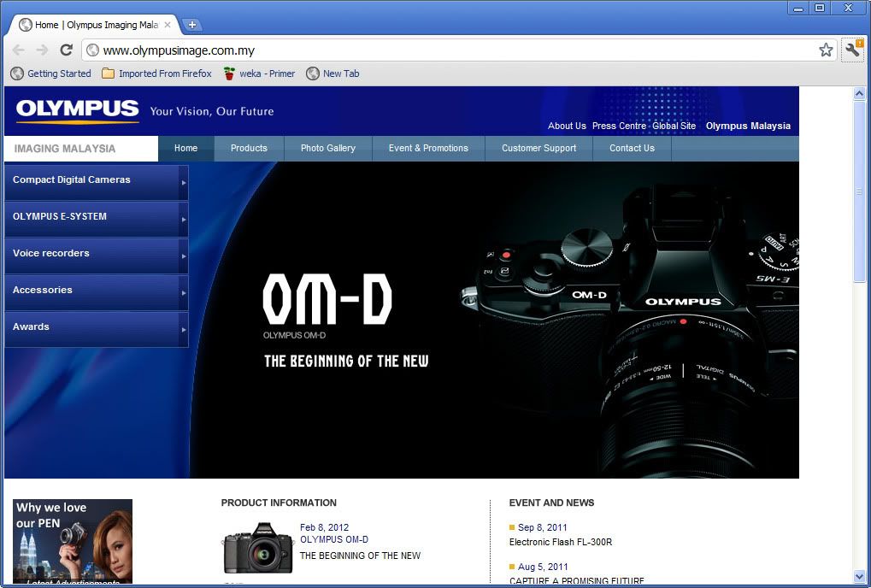Select the Customer Support navigation tab
Viewport: 871px width, 588px height.
click(538, 148)
